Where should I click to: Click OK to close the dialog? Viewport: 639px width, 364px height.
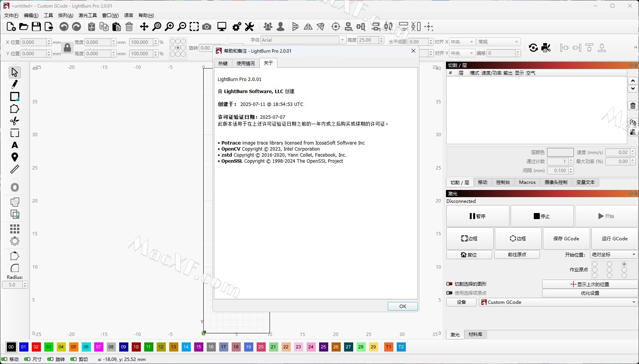pos(402,306)
